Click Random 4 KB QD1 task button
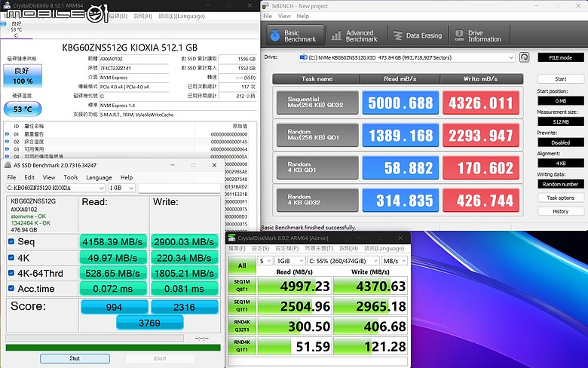Viewport: 588px width, 368px height. [x=317, y=167]
